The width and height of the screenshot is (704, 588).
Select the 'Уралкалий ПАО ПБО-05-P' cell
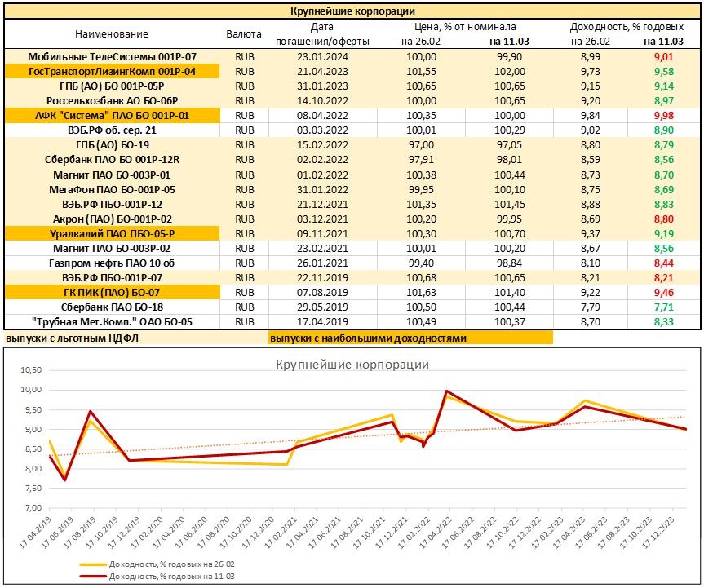click(112, 233)
